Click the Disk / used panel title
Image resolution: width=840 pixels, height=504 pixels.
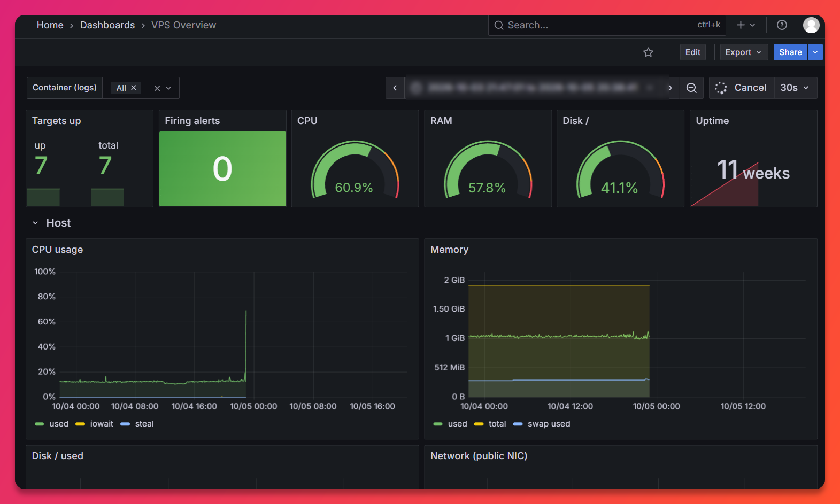(x=57, y=456)
